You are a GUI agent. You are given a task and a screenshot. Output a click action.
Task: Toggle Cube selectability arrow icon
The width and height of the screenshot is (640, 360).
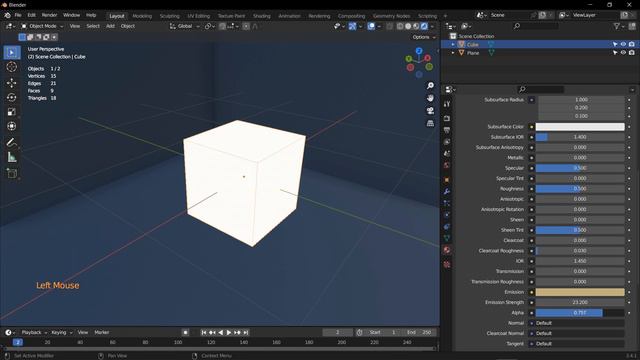click(x=615, y=44)
